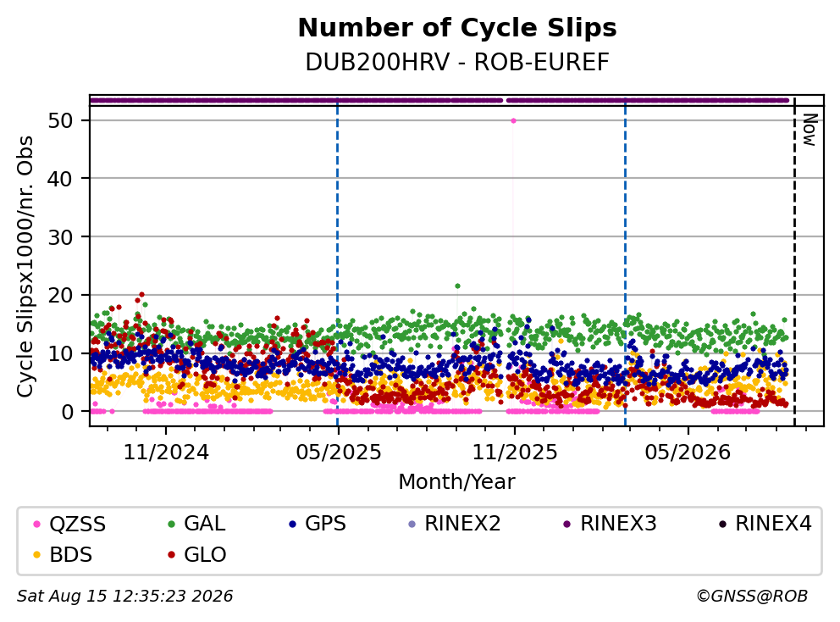Click the GLO legend entry
Viewport: 840px width, 622px height.
196,554
